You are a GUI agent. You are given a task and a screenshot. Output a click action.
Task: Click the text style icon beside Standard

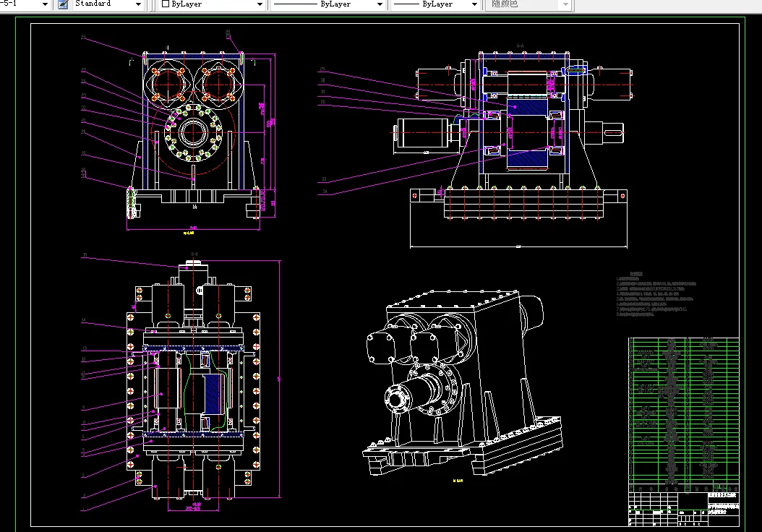coord(63,4)
